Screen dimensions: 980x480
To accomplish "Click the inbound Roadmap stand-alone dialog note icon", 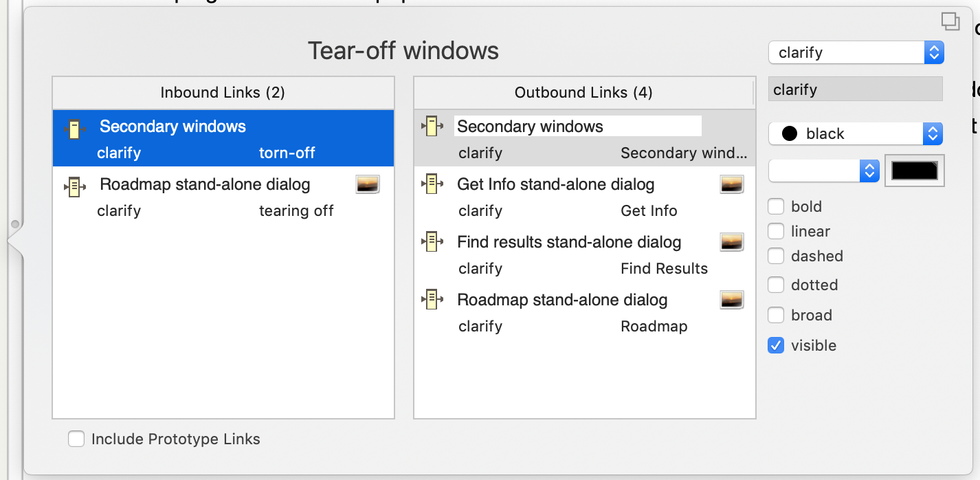I will pyautogui.click(x=75, y=186).
